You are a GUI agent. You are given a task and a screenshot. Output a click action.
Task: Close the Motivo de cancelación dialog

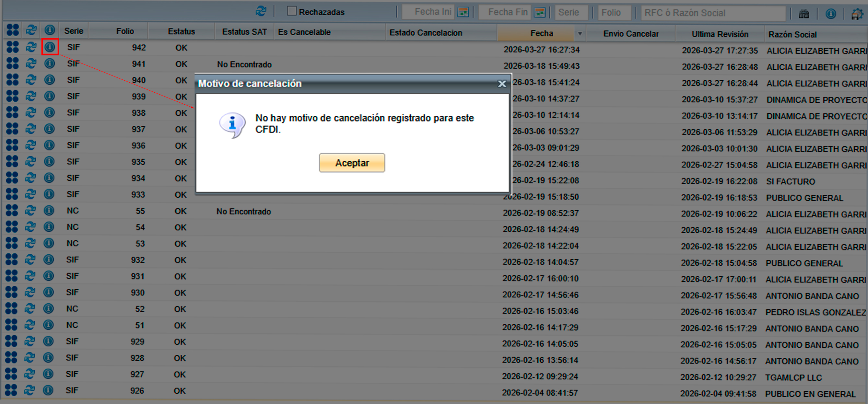[x=502, y=84]
